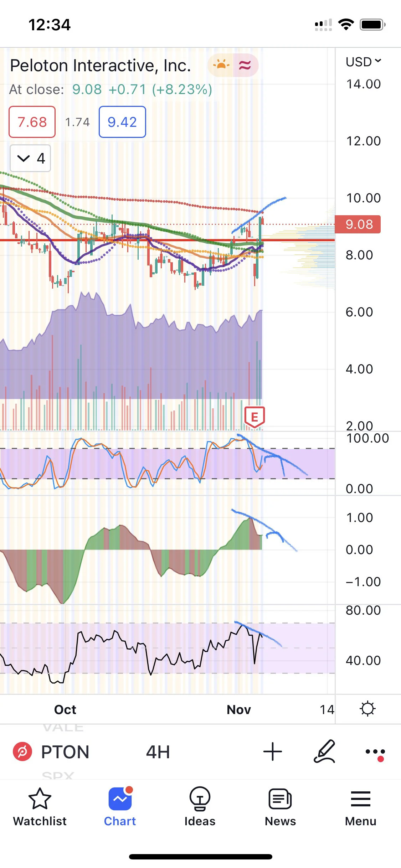Screen dimensions: 401x868
Task: Tap the Nov date label
Action: tap(239, 709)
